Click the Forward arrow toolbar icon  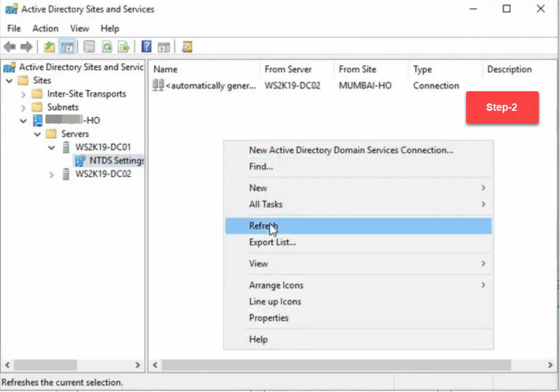[27, 47]
